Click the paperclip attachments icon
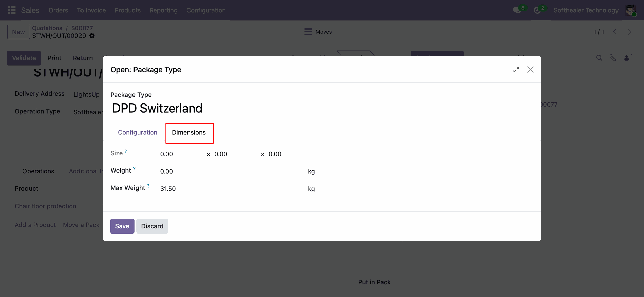 pyautogui.click(x=613, y=58)
